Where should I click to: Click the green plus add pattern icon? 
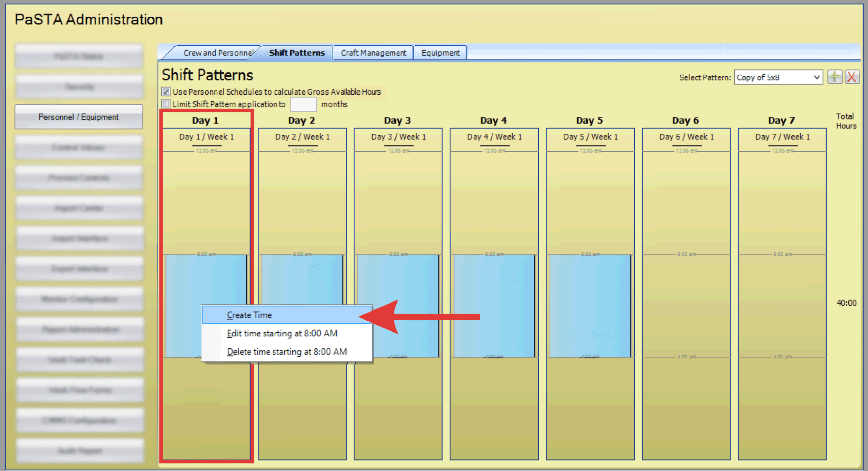point(834,77)
